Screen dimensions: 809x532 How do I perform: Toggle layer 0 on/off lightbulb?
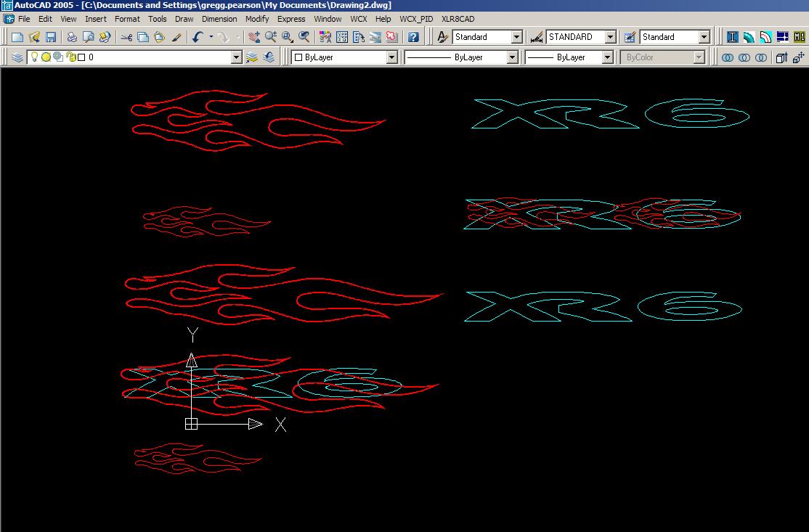[x=34, y=57]
